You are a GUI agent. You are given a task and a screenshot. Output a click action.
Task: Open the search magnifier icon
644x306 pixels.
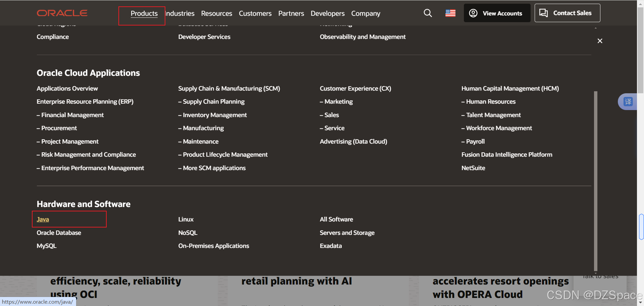pyautogui.click(x=428, y=13)
